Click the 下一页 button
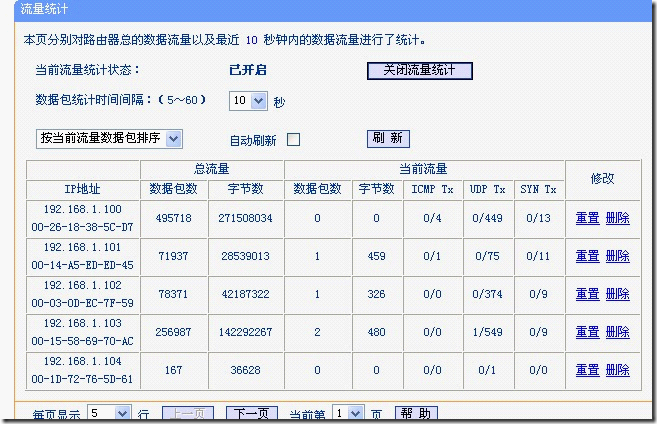The image size is (657, 424). click(x=251, y=414)
